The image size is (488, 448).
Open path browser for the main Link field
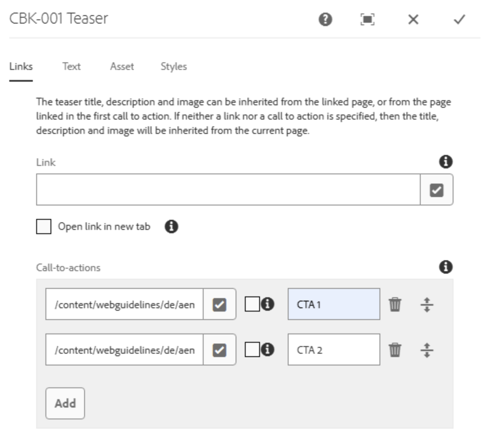coord(436,190)
